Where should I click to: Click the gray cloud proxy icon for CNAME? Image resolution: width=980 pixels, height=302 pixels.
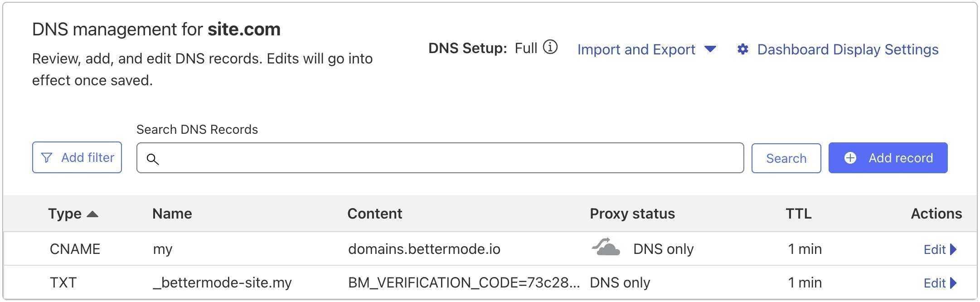coord(606,248)
